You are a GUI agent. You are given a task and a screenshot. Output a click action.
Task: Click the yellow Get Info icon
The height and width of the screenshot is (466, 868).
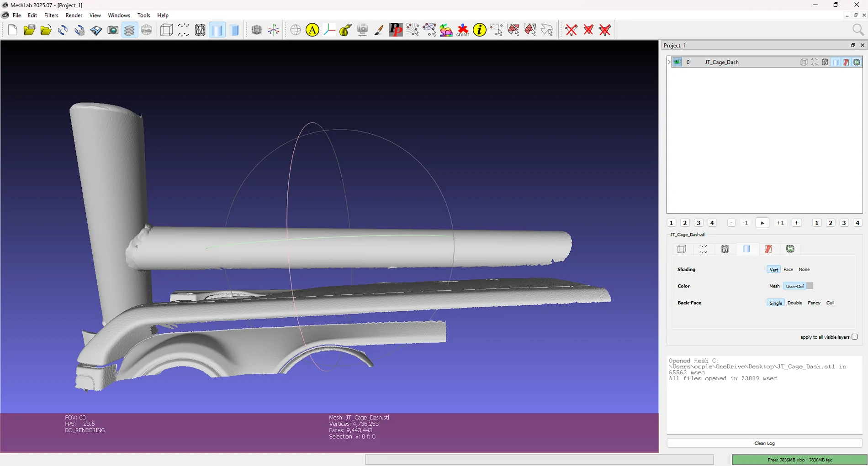(480, 30)
